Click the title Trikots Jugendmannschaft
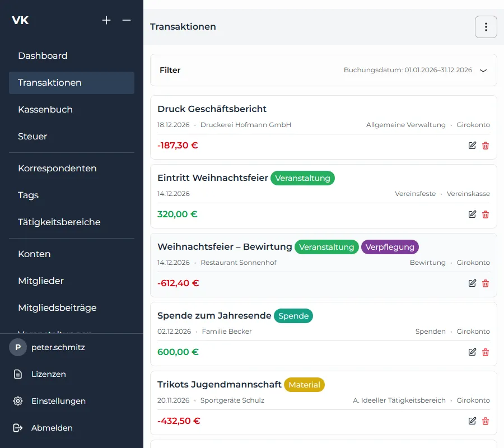Image resolution: width=504 pixels, height=448 pixels. pyautogui.click(x=219, y=384)
